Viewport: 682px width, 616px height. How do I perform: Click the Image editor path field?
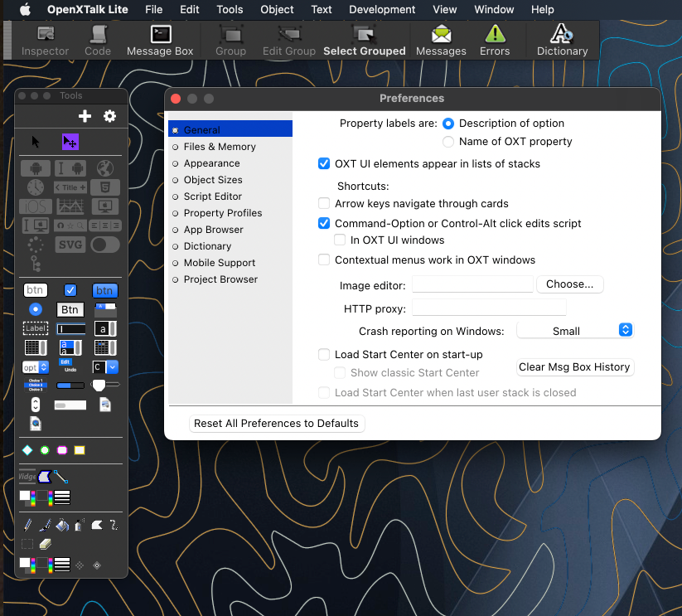tap(472, 284)
